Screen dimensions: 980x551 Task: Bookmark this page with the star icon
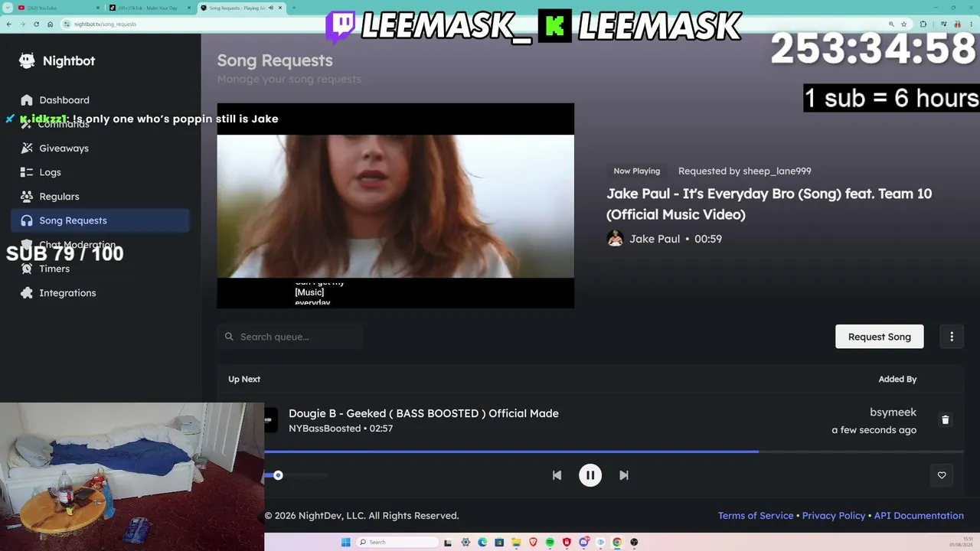903,24
